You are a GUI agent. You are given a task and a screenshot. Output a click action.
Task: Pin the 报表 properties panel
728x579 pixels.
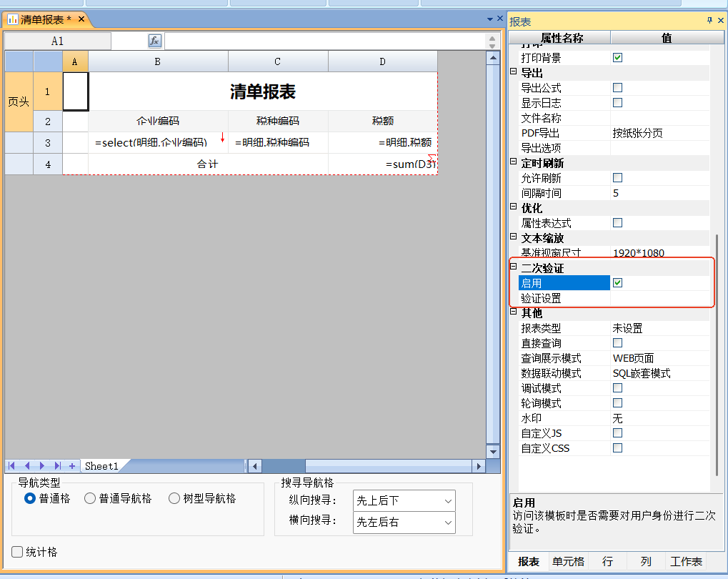click(709, 21)
